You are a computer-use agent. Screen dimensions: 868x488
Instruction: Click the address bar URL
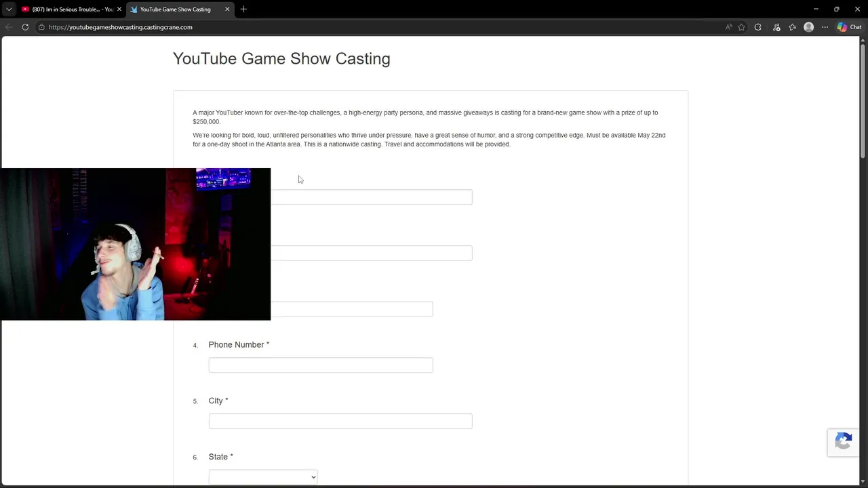coord(121,27)
